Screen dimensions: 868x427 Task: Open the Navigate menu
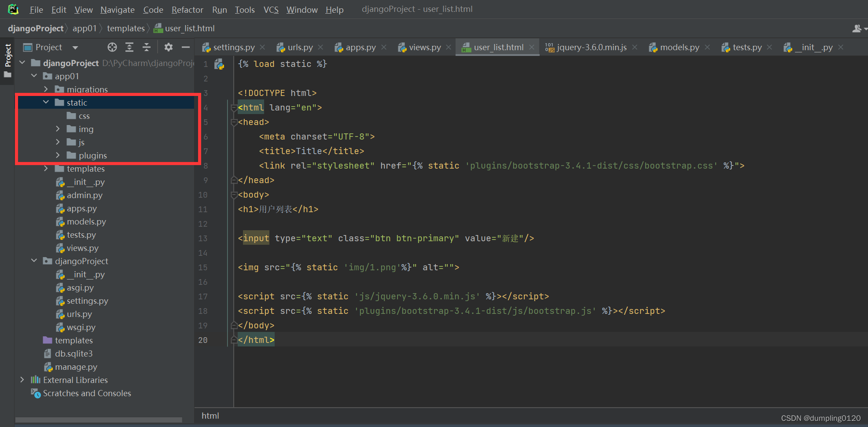pyautogui.click(x=118, y=10)
